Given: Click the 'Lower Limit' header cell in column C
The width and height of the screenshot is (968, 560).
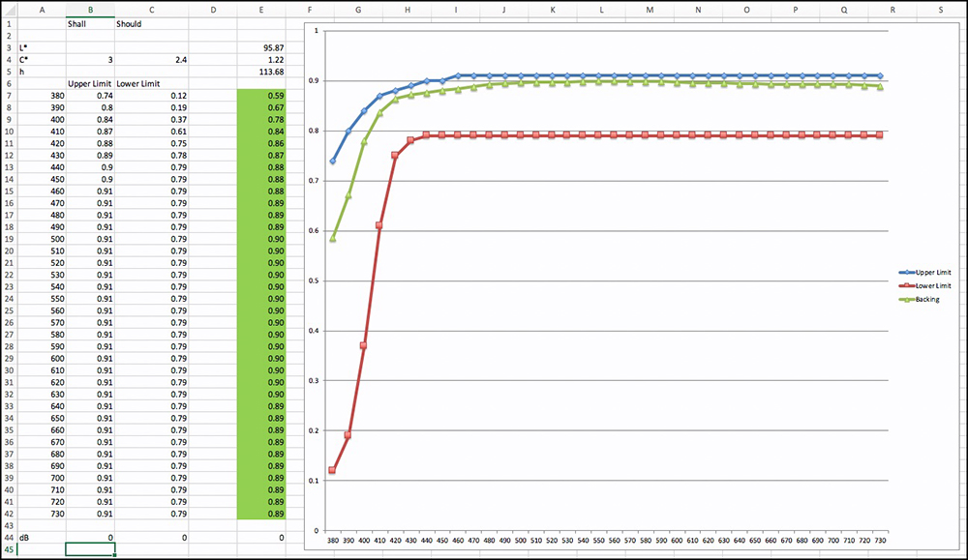Looking at the screenshot, I should pyautogui.click(x=150, y=84).
